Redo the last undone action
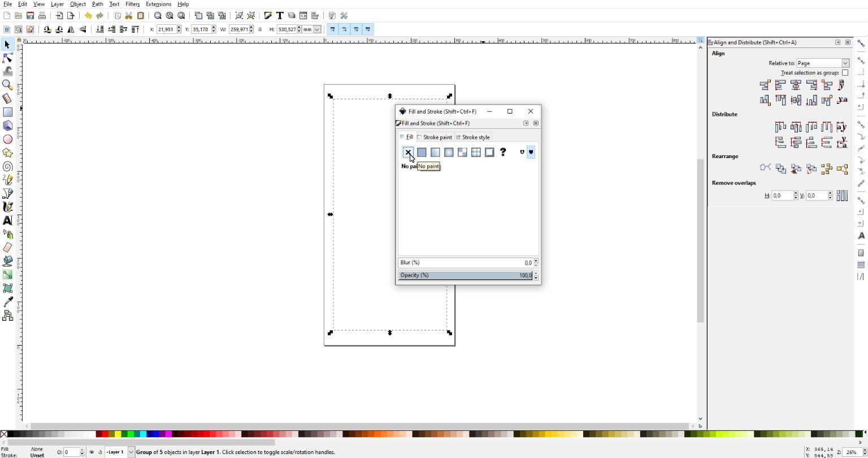868x458 pixels. click(99, 16)
